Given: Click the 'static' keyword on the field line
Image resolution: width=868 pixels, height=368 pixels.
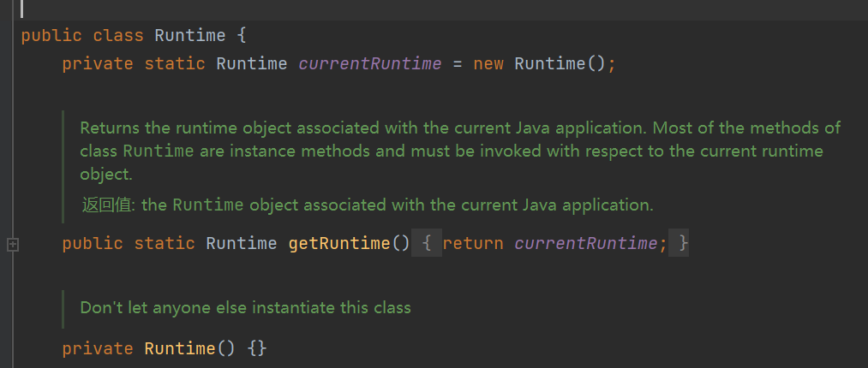Looking at the screenshot, I should (175, 64).
